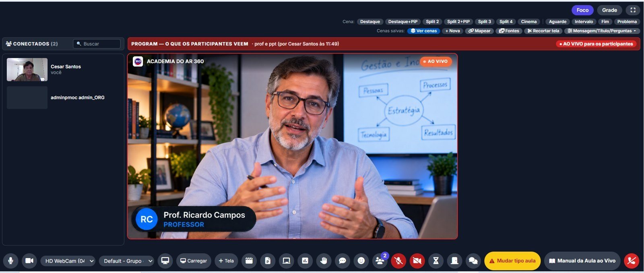The width and height of the screenshot is (644, 273).
Task: Select the Destaque+PiP scene
Action: (x=403, y=22)
